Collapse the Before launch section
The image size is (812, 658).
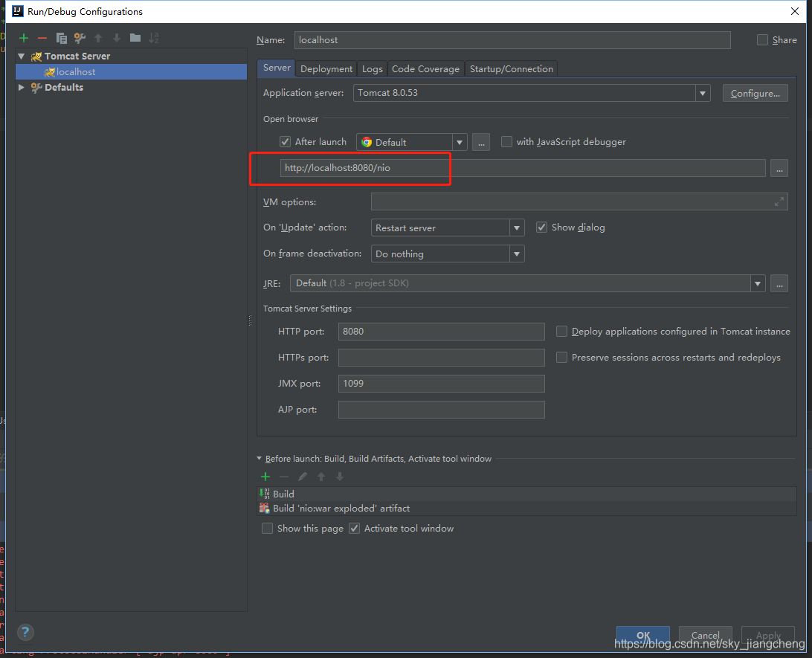pos(260,459)
